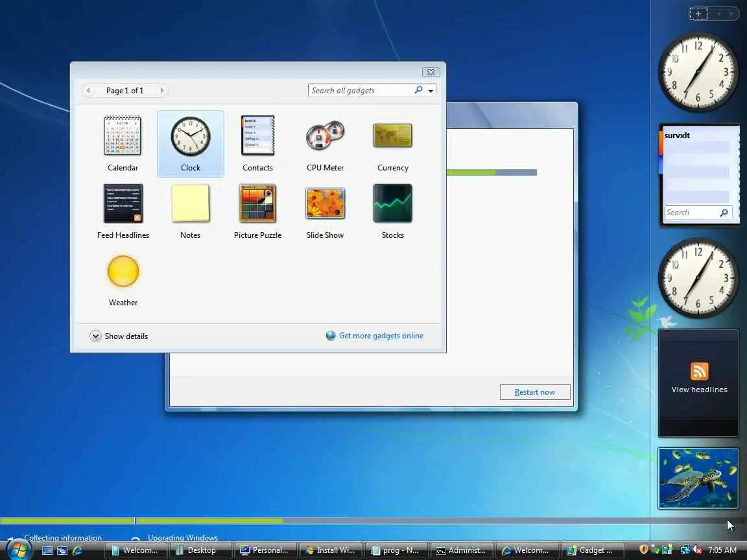This screenshot has width=747, height=560.
Task: Open the gadget search options dropdown
Action: coord(431,91)
